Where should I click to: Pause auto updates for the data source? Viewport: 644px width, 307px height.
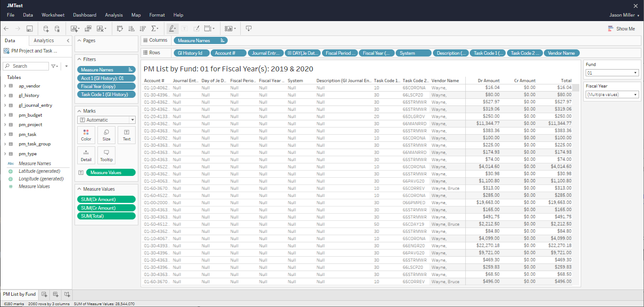tap(57, 29)
